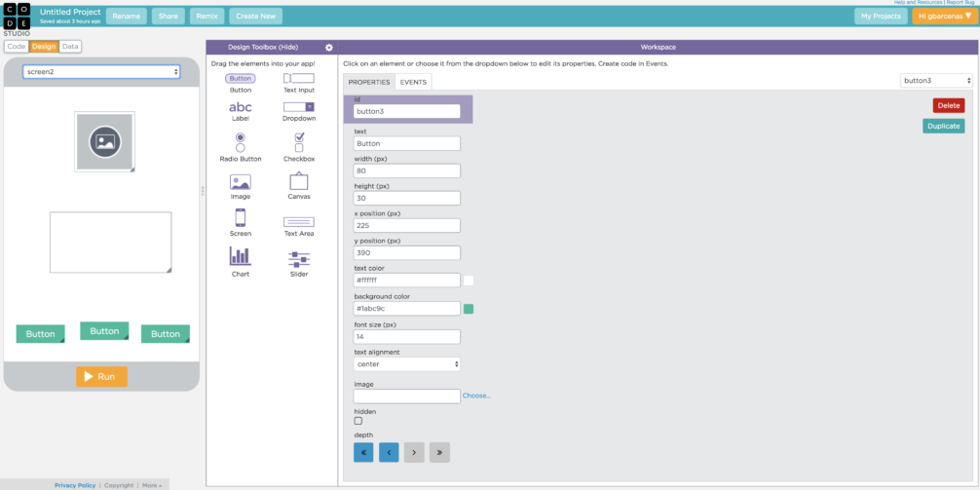980x490 pixels.
Task: Run the app
Action: pos(102,377)
